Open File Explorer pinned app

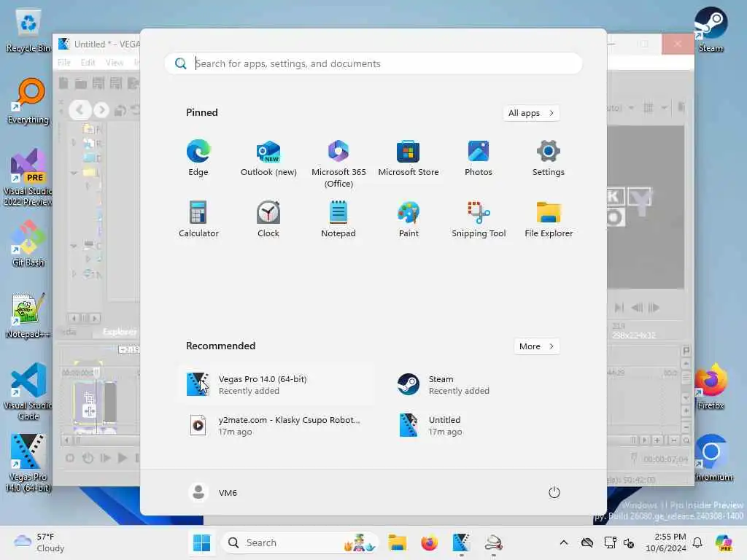[549, 219]
